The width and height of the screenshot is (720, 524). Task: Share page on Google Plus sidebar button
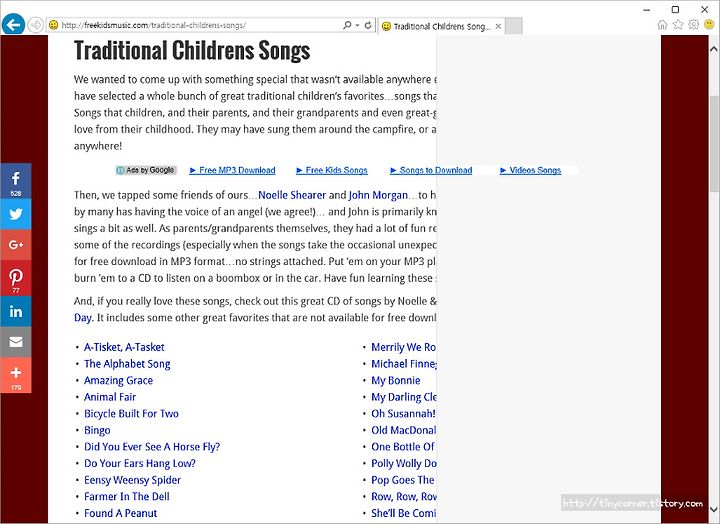16,245
